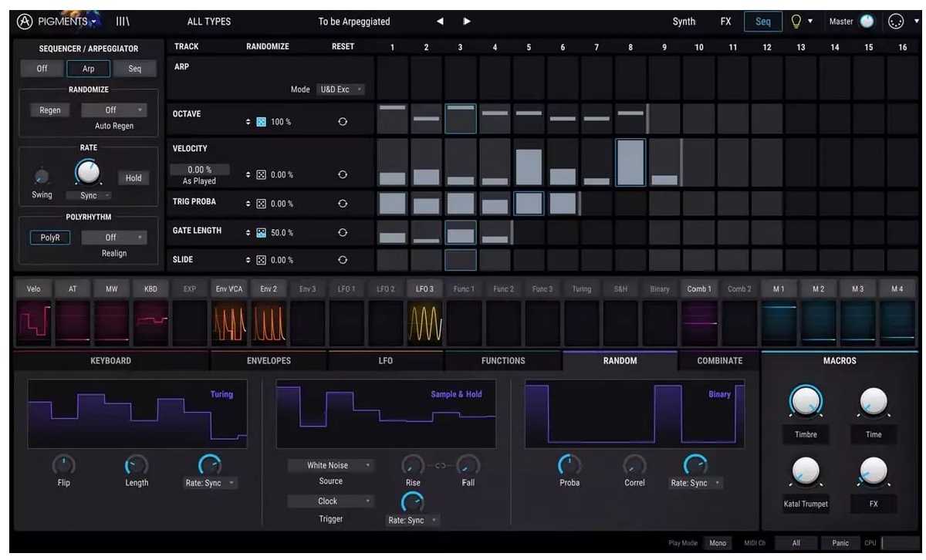Turn the sequencer Off
The image size is (926, 560).
click(x=42, y=69)
